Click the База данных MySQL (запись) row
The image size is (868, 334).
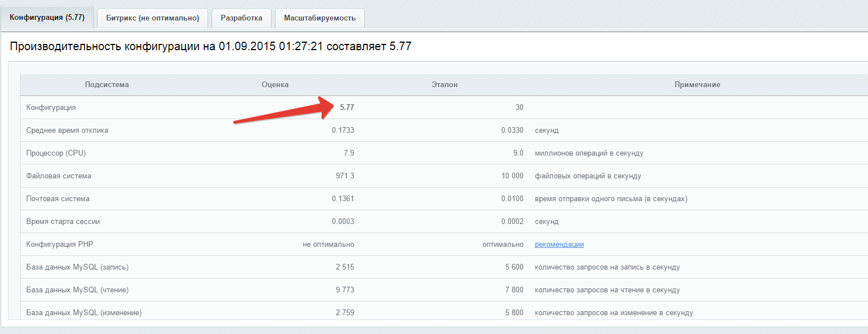point(76,267)
